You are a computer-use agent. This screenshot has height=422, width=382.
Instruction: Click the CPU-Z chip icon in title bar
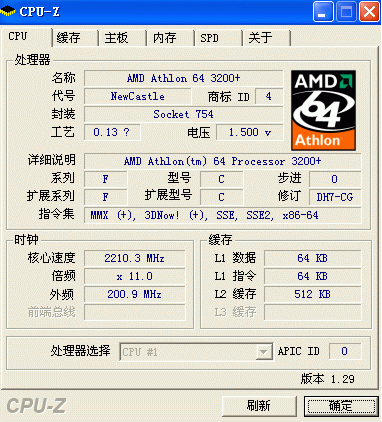pyautogui.click(x=7, y=12)
